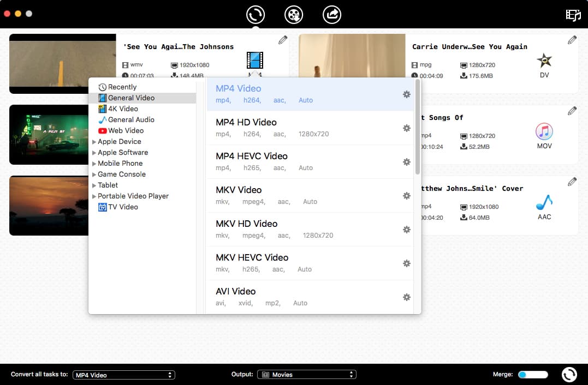Viewport: 588px width, 385px height.
Task: Open the Convert all tasks to dropdown
Action: [x=124, y=375]
